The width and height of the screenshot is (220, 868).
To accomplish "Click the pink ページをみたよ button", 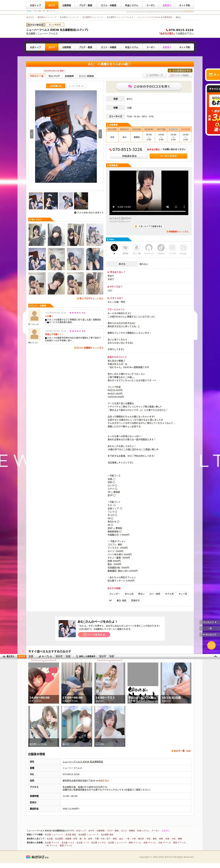I will [x=94, y=634].
